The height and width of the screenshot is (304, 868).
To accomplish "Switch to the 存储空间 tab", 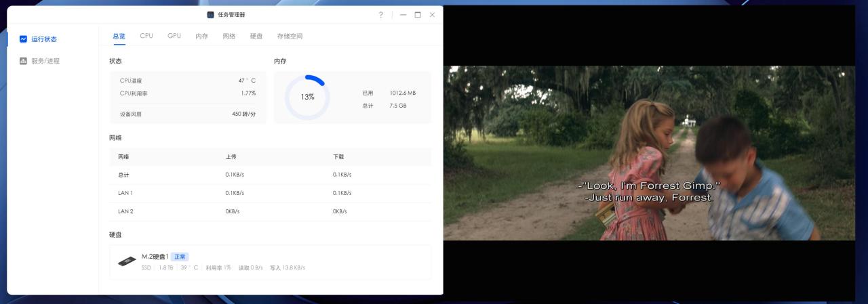I will tap(290, 36).
